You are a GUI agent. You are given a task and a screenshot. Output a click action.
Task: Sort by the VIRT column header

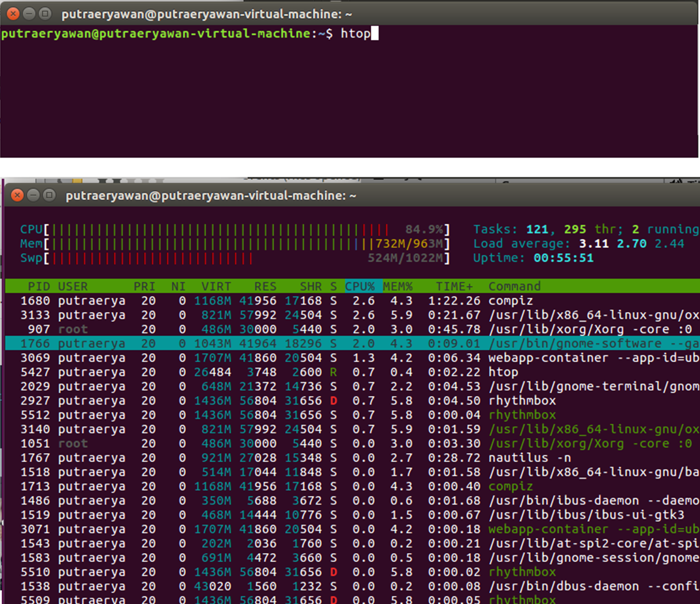216,286
